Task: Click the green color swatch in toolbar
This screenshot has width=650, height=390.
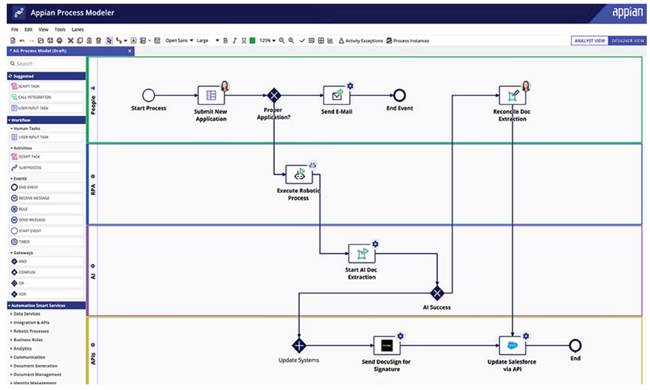Action: click(252, 41)
